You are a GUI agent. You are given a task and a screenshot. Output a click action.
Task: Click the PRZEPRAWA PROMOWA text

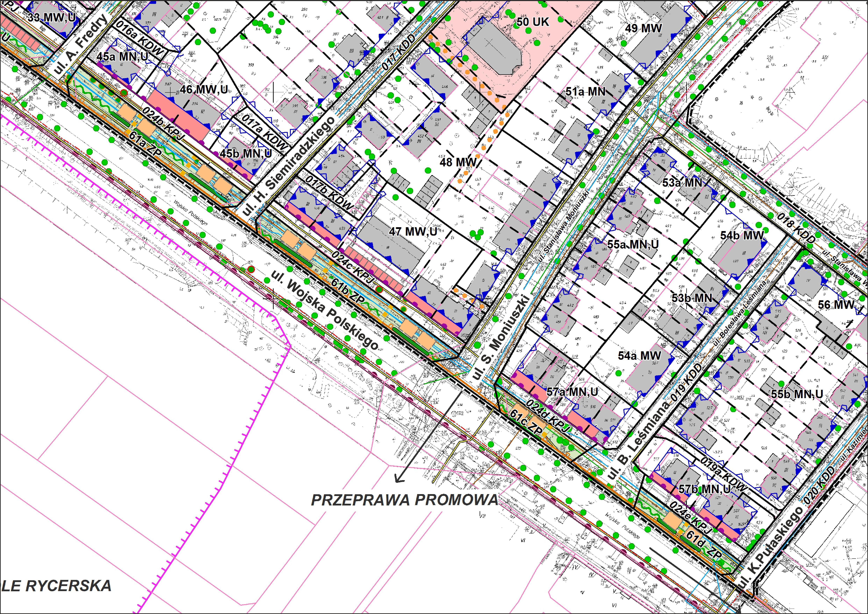(x=404, y=500)
